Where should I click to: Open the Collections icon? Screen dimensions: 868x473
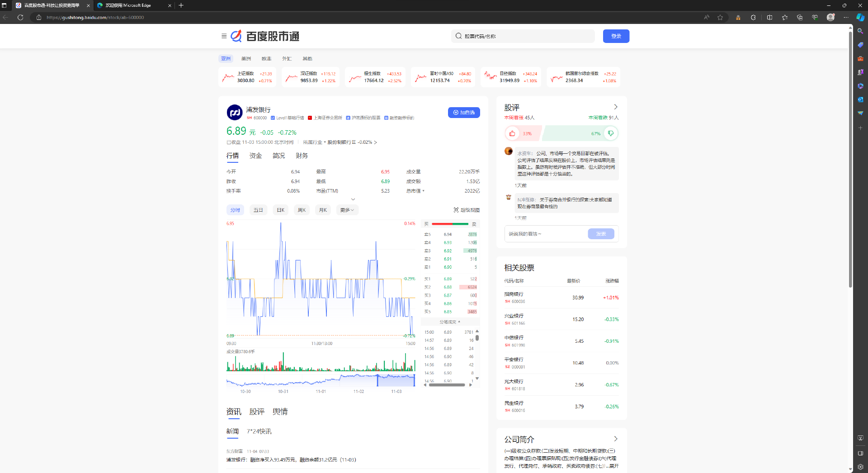click(800, 17)
